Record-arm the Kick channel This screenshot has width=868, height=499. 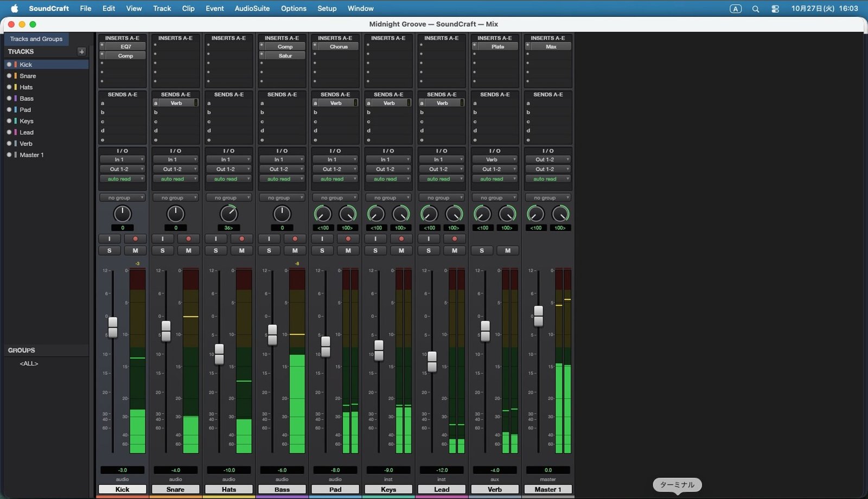tap(135, 239)
